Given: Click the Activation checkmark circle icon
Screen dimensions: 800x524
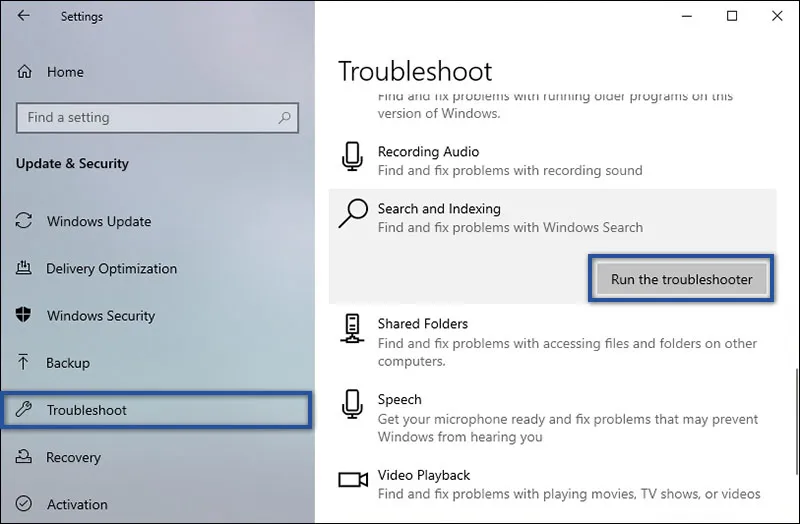Looking at the screenshot, I should tap(23, 504).
